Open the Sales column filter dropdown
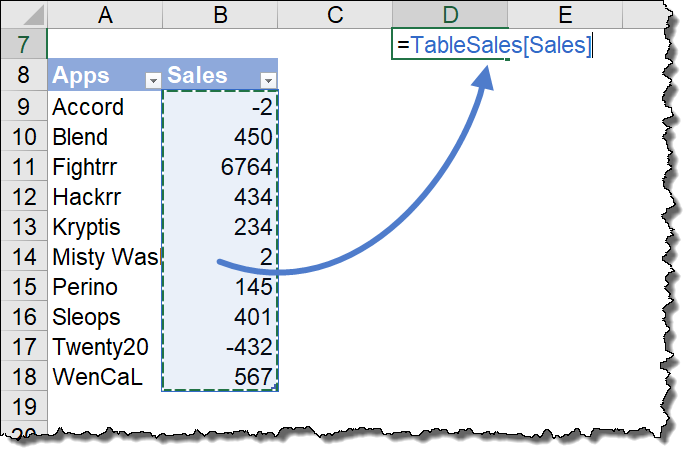This screenshot has height=458, width=693. tap(268, 79)
